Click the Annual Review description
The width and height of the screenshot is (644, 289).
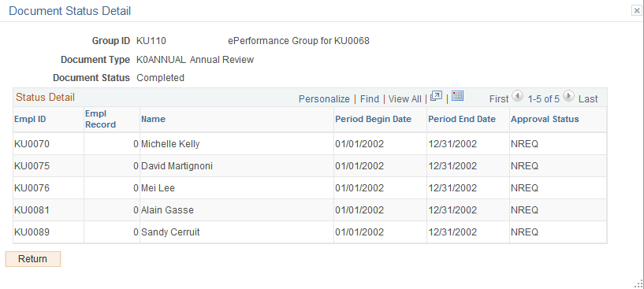point(221,60)
